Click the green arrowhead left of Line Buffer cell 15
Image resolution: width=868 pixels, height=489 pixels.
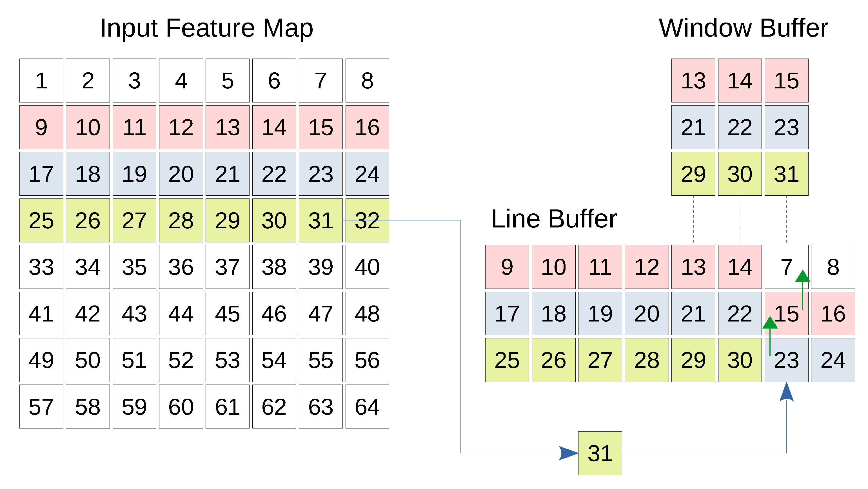tap(770, 323)
